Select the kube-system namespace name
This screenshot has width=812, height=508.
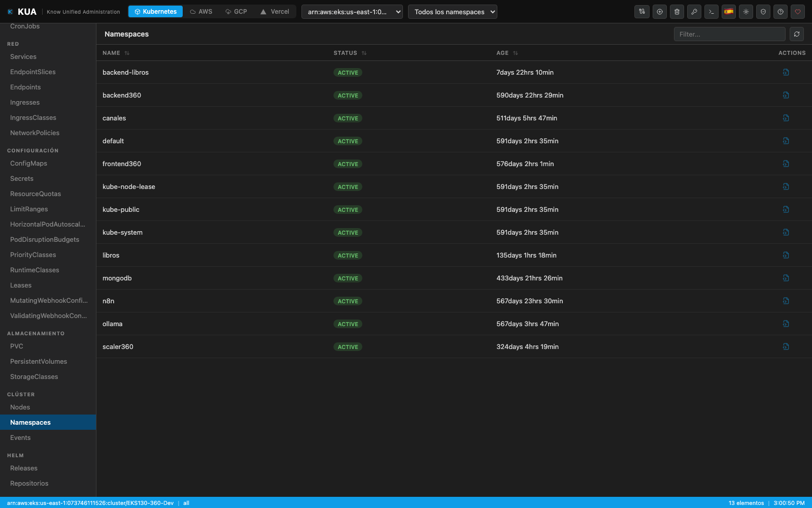122,232
